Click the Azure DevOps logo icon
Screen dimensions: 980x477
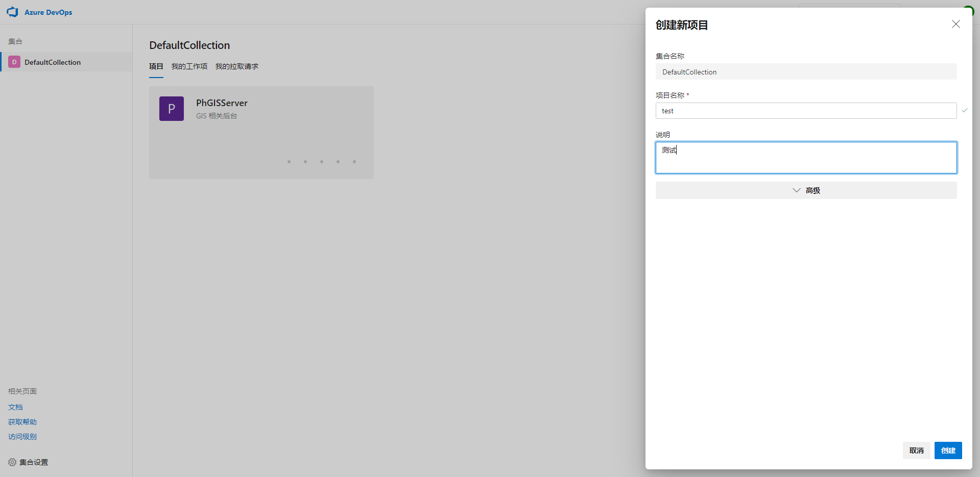pyautogui.click(x=12, y=12)
